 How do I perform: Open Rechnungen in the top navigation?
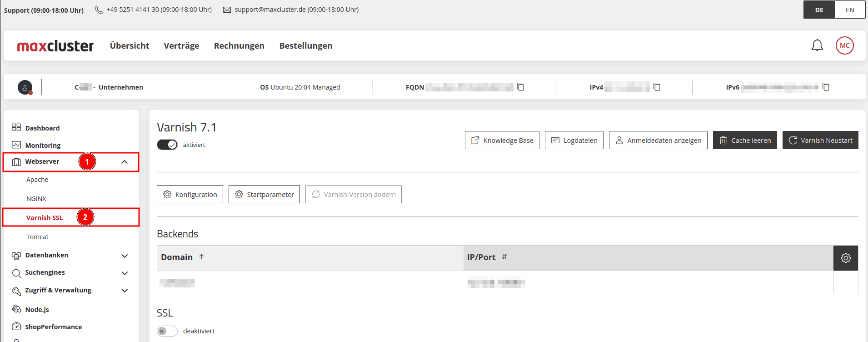pos(239,45)
